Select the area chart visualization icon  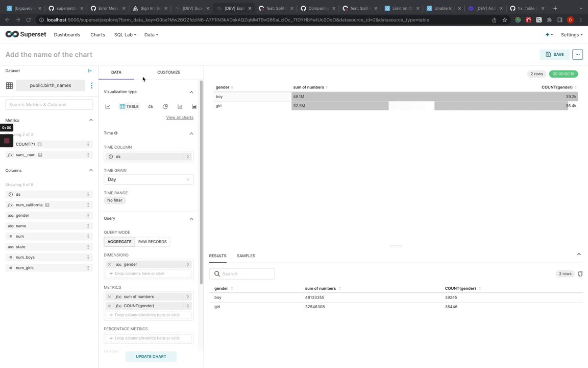[x=194, y=107]
